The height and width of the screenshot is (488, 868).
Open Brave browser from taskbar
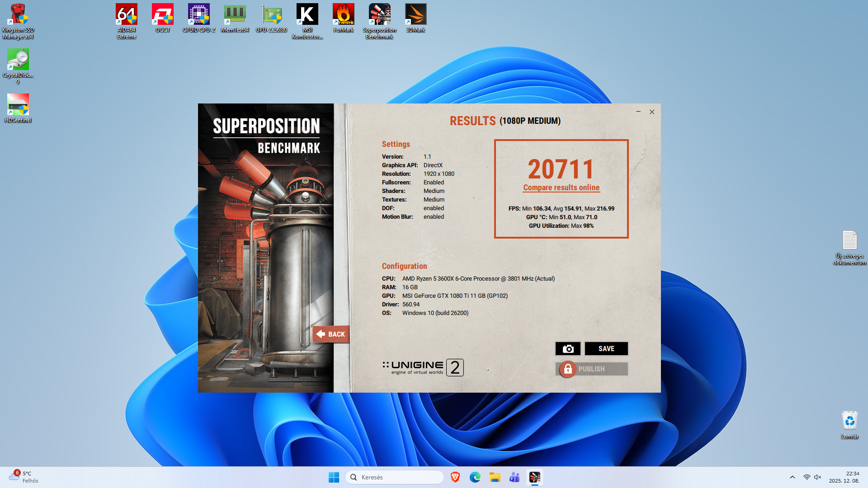pyautogui.click(x=455, y=477)
